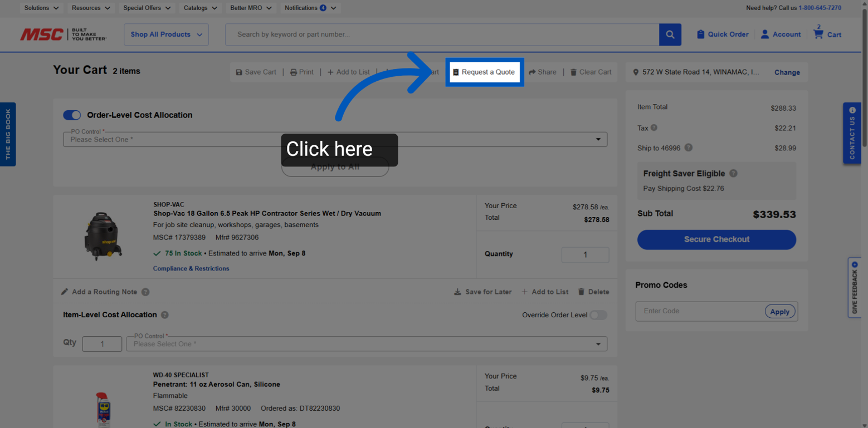The height and width of the screenshot is (428, 868).
Task: Click WD-40 can product thumbnail
Action: pos(104,409)
